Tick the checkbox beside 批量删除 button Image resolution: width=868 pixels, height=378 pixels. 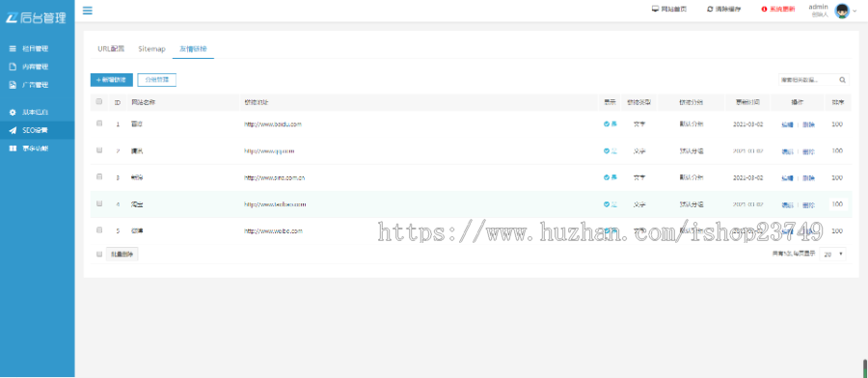coord(99,254)
